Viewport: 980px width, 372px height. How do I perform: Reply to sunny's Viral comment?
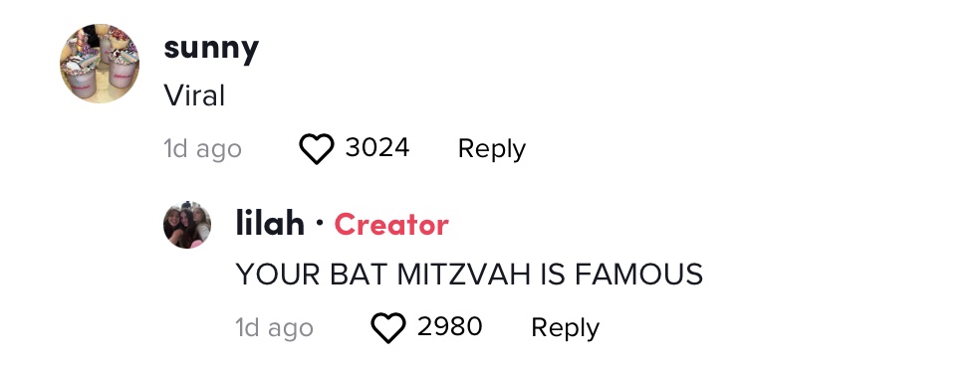pyautogui.click(x=492, y=149)
